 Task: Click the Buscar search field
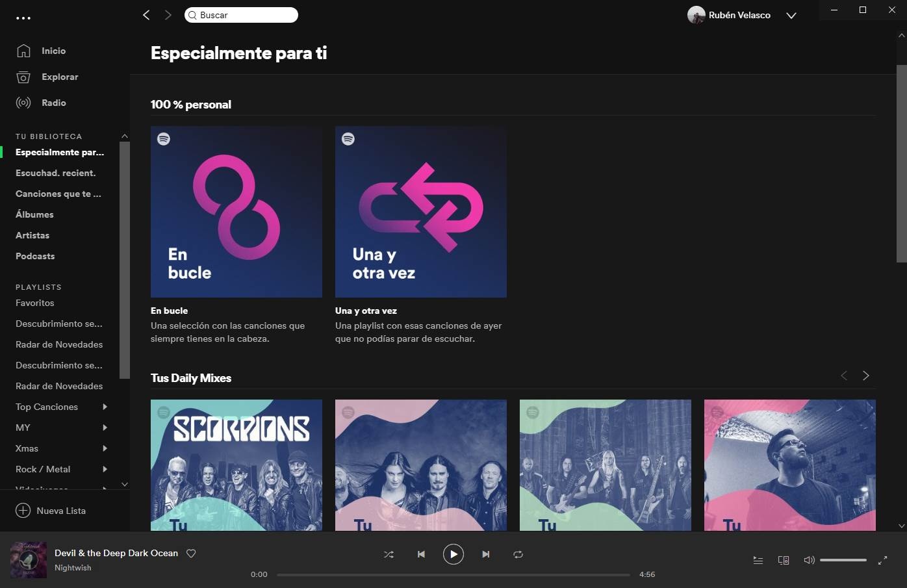point(241,15)
